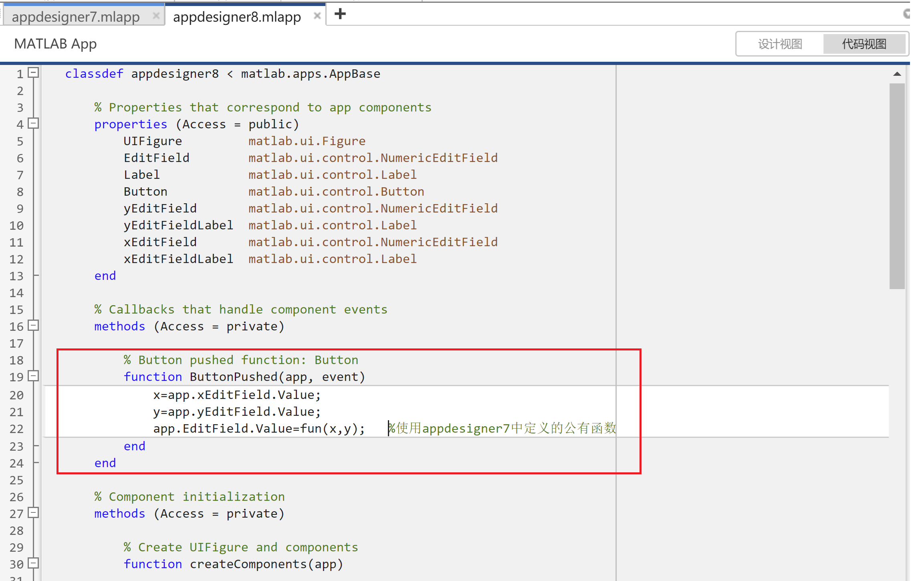Click line number 13 in the gutter

tap(17, 276)
